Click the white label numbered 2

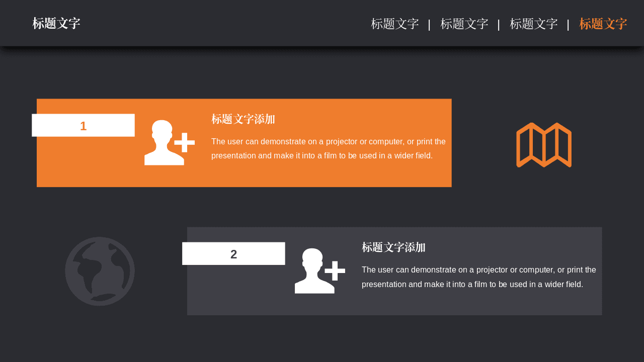[x=233, y=253]
